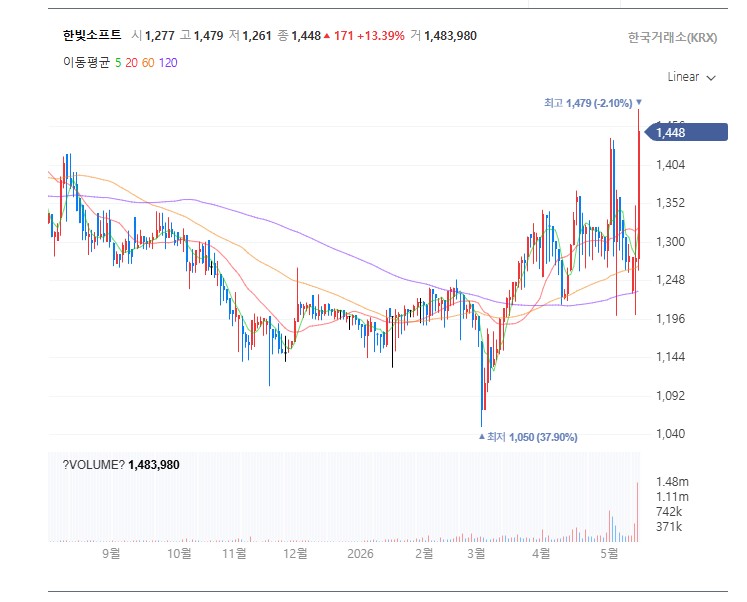Click the 3월 date axis label
The width and height of the screenshot is (747, 602).
476,553
